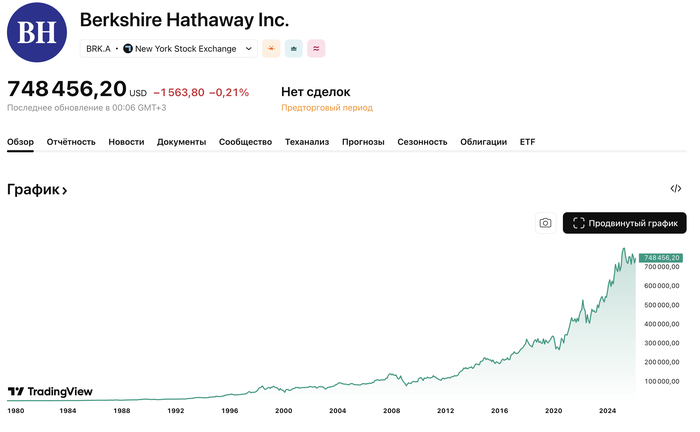Expand the График section heading
This screenshot has height=432, width=700.
37,189
